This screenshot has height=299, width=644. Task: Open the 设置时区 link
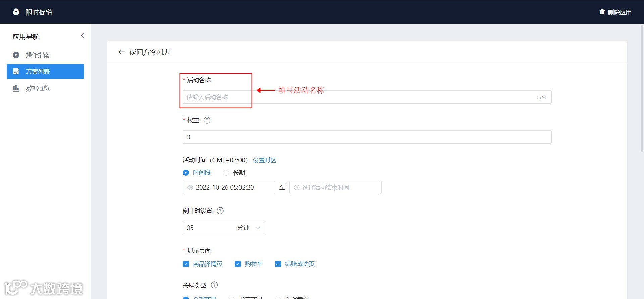[x=264, y=160]
